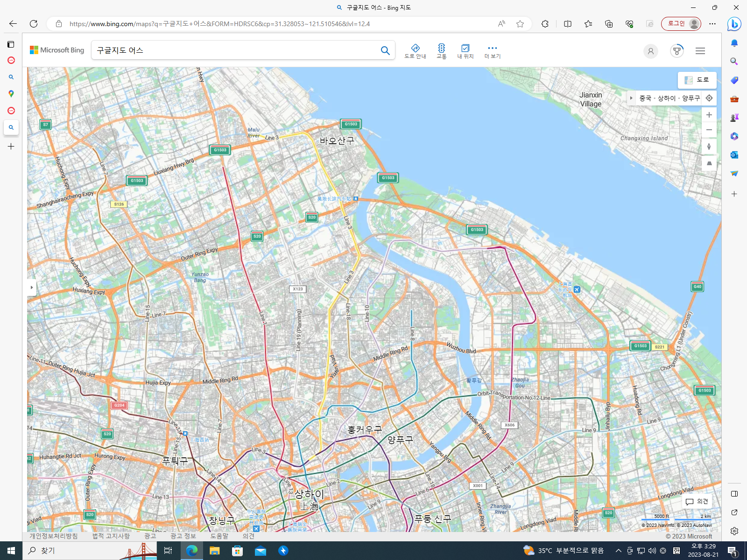Image resolution: width=747 pixels, height=560 pixels.
Task: Toggle the map tilt view button
Action: click(709, 163)
